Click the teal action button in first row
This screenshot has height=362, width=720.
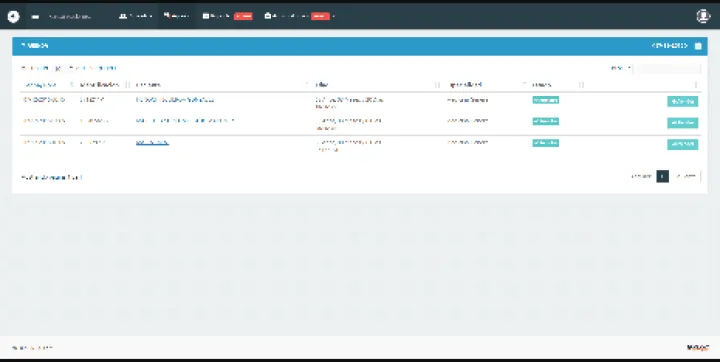click(x=682, y=102)
